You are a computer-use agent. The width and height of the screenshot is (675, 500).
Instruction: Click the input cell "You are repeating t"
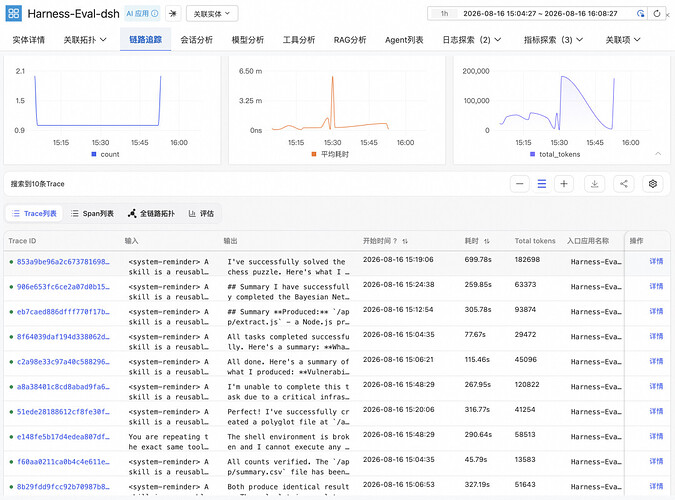(168, 441)
